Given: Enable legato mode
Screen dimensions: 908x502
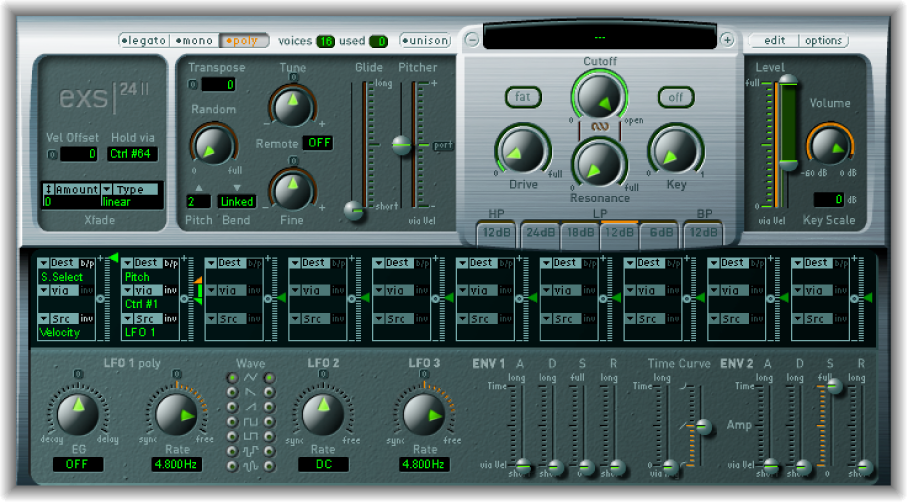Looking at the screenshot, I should tap(144, 41).
